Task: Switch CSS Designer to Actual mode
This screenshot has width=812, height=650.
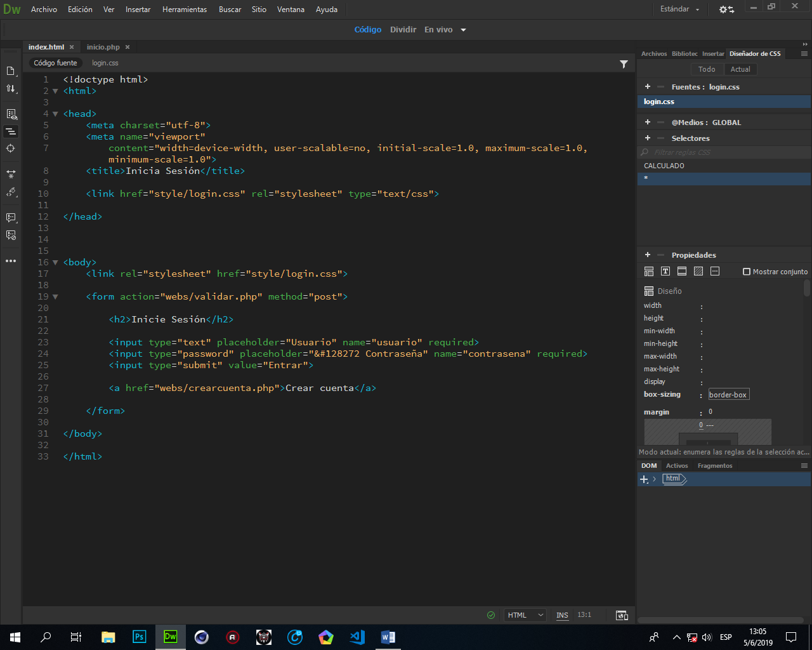Action: pyautogui.click(x=740, y=69)
